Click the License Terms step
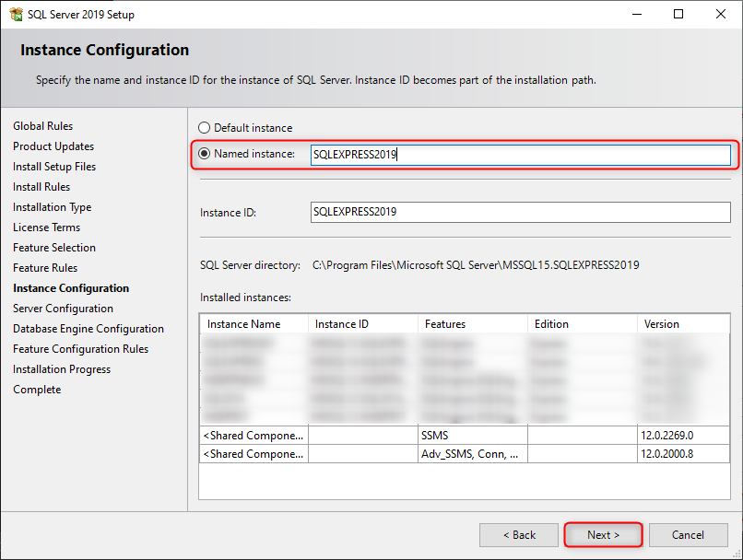743x560 pixels. click(x=46, y=227)
